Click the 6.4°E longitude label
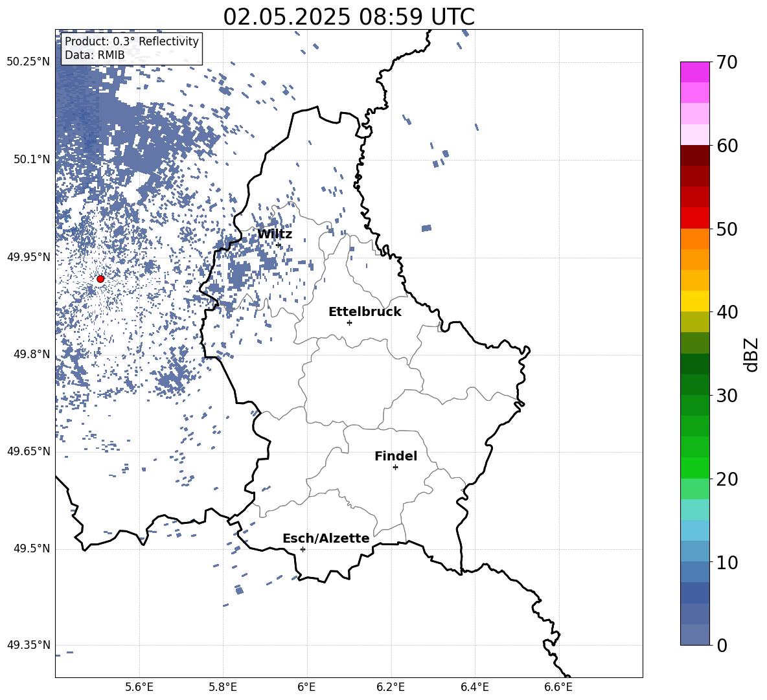 click(x=474, y=687)
